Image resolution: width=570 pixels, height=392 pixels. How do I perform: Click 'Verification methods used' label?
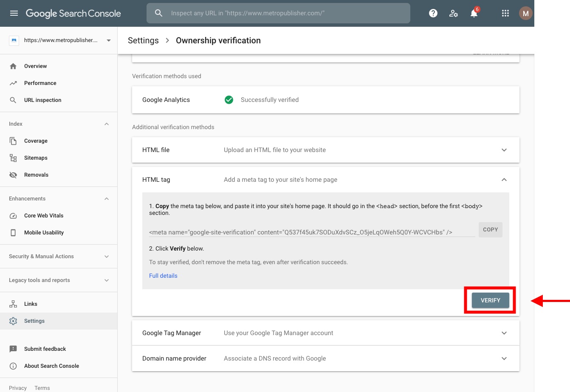pyautogui.click(x=166, y=76)
